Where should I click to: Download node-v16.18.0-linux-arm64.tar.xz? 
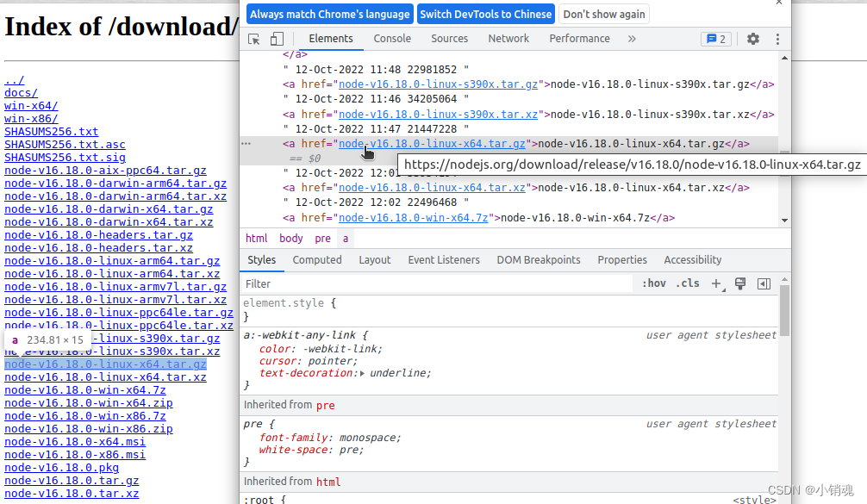[x=112, y=274]
